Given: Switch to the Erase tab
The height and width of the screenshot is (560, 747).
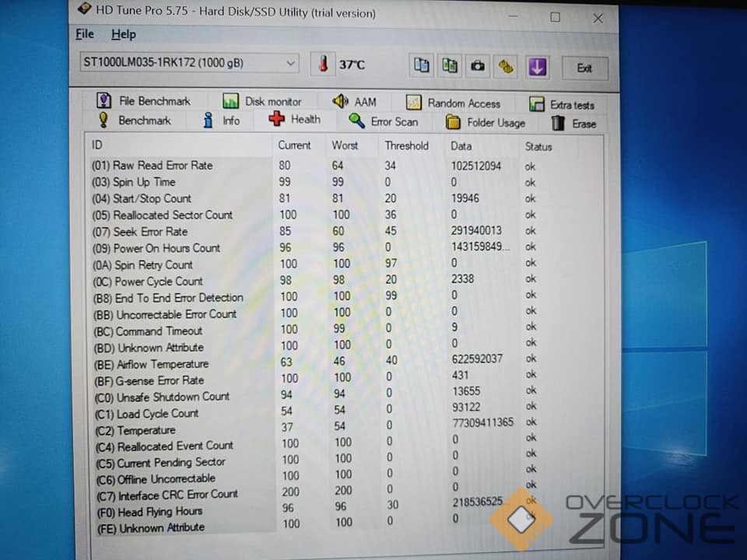Looking at the screenshot, I should coord(573,124).
